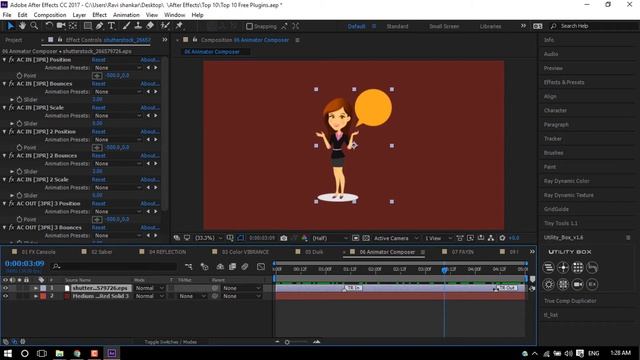The height and width of the screenshot is (360, 640).
Task: Switch to 02 Saber timeline tab
Action: pos(102,252)
